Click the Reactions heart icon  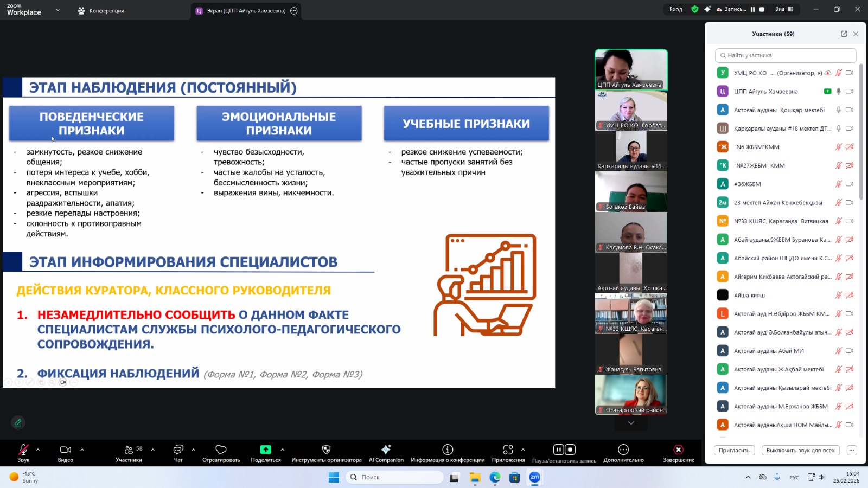pos(221,450)
